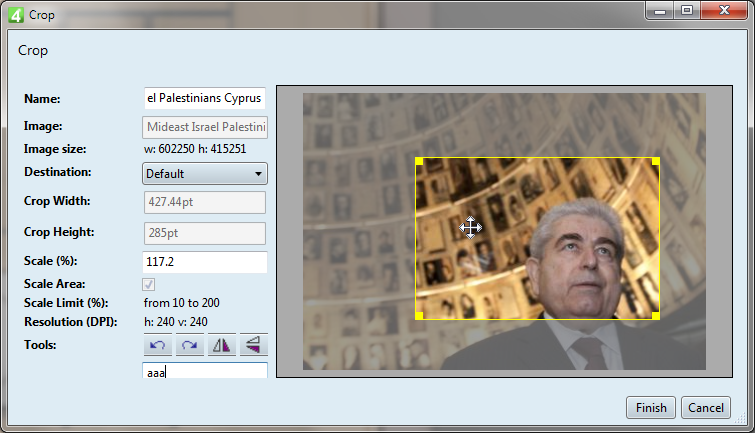
Task: Click the 'Scale Limit (%):' label
Action: point(66,303)
